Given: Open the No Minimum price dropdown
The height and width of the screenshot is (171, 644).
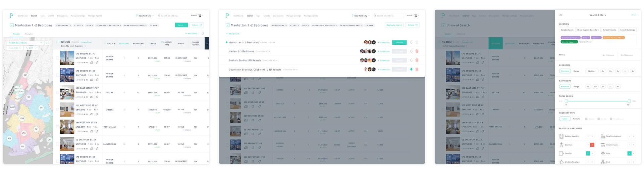Looking at the screenshot, I should [x=608, y=55].
